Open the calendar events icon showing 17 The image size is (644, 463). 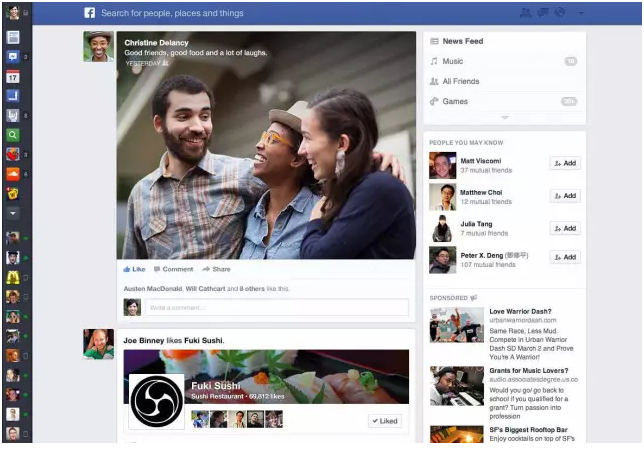click(x=13, y=76)
